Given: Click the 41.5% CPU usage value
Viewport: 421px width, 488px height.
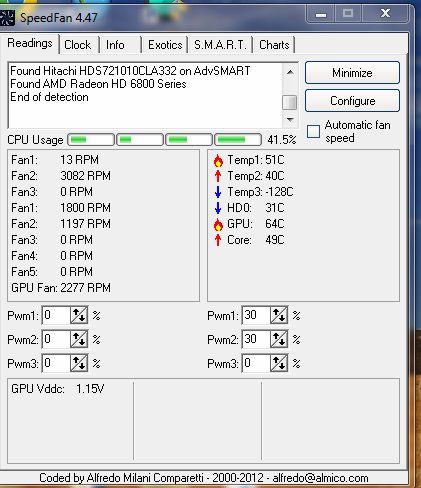Looking at the screenshot, I should (x=282, y=140).
